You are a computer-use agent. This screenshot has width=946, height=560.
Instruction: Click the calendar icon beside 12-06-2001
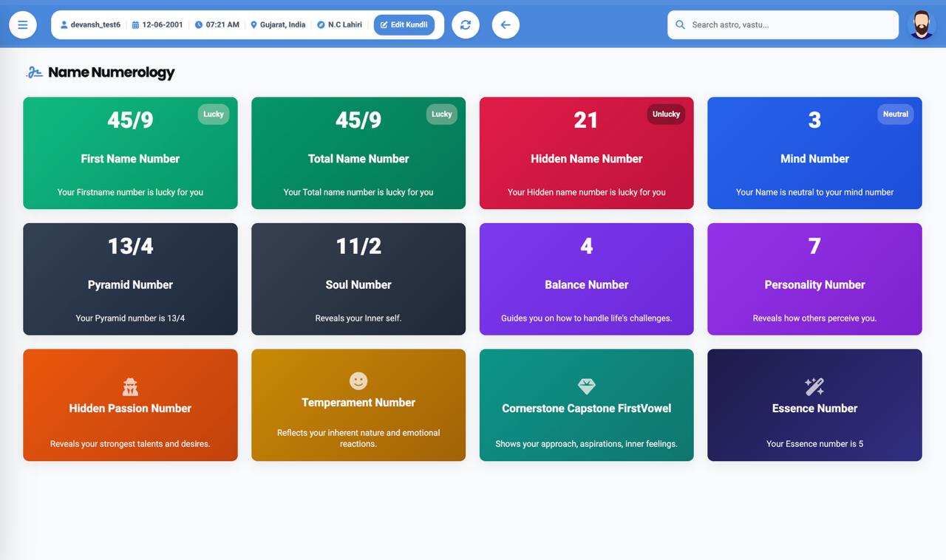[135, 24]
